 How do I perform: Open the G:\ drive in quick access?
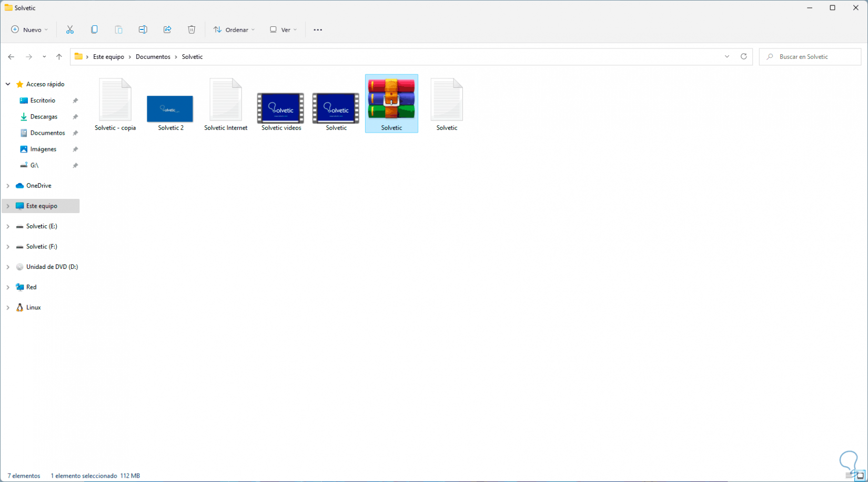tap(34, 165)
